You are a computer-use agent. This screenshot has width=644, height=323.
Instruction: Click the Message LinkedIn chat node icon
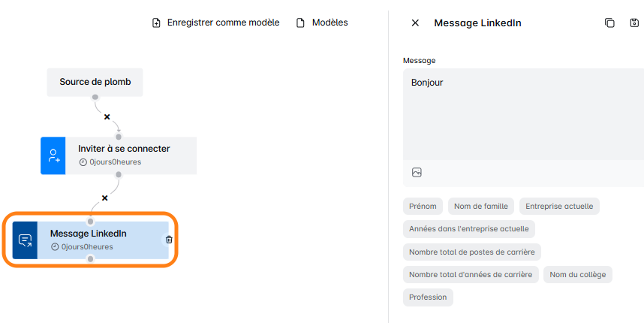[x=25, y=240]
